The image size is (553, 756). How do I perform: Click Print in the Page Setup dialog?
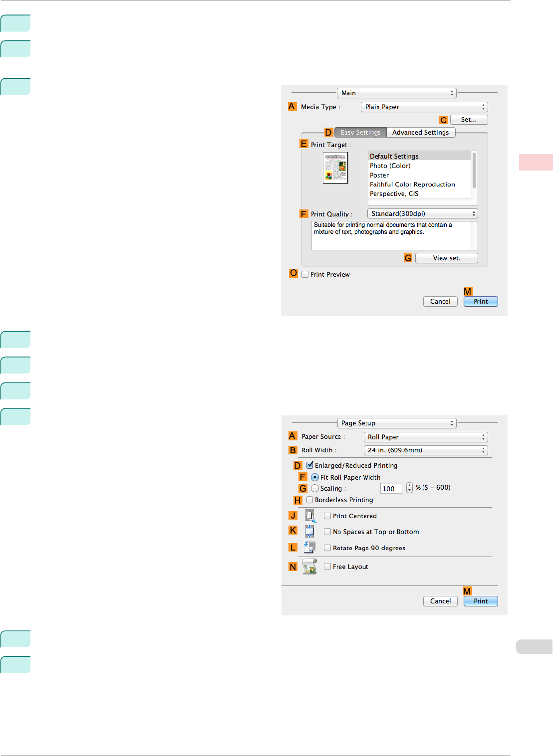(481, 601)
